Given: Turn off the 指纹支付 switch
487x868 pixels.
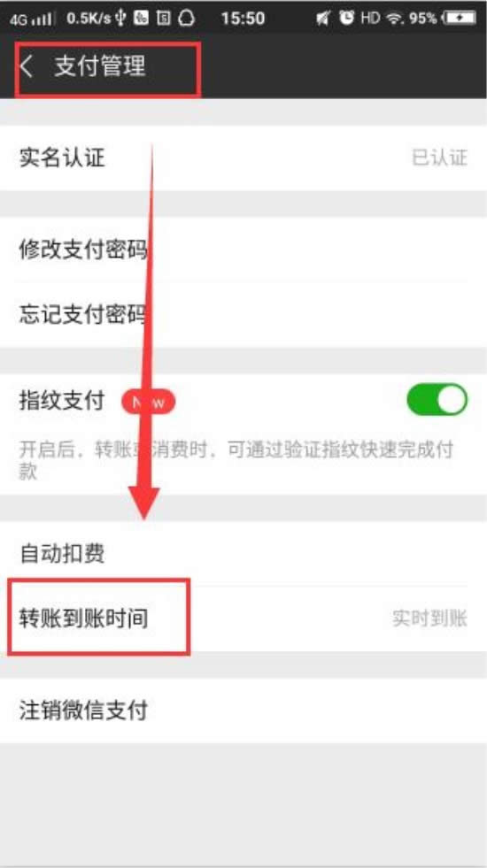Looking at the screenshot, I should (437, 399).
